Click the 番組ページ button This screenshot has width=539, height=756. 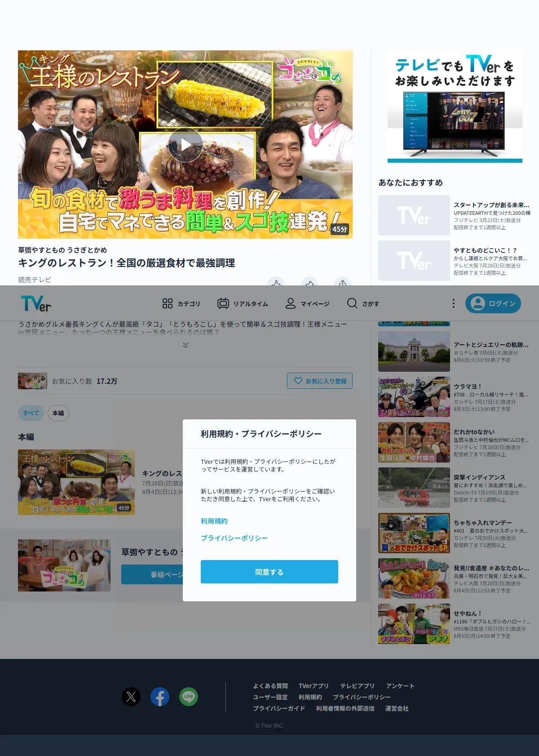click(153, 574)
